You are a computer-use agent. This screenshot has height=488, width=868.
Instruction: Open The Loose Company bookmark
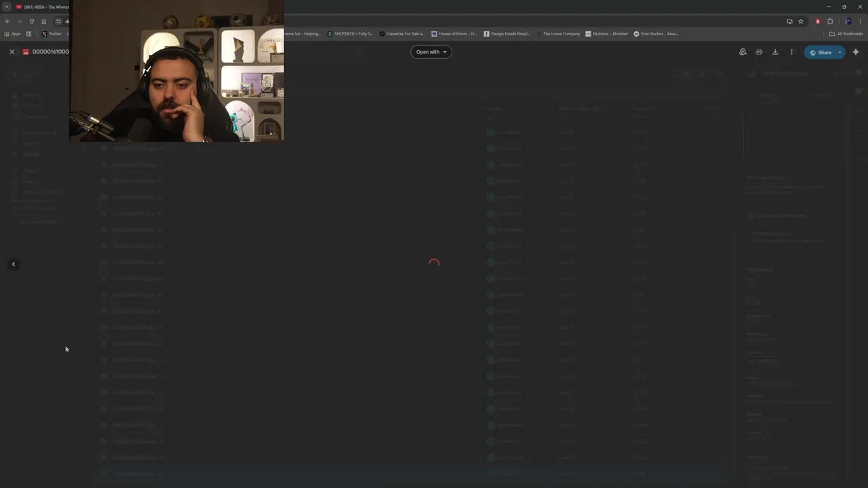click(x=558, y=34)
